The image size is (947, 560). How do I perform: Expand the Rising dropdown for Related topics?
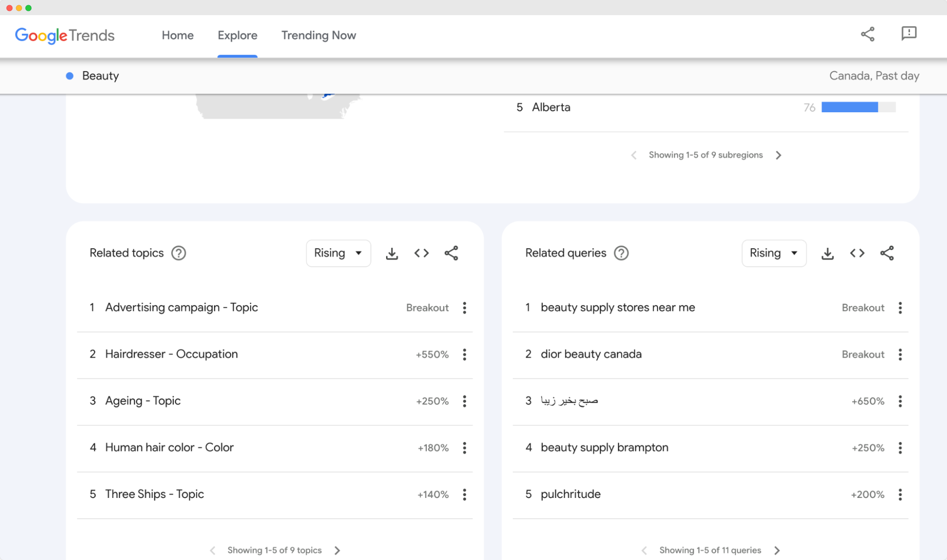pos(337,253)
